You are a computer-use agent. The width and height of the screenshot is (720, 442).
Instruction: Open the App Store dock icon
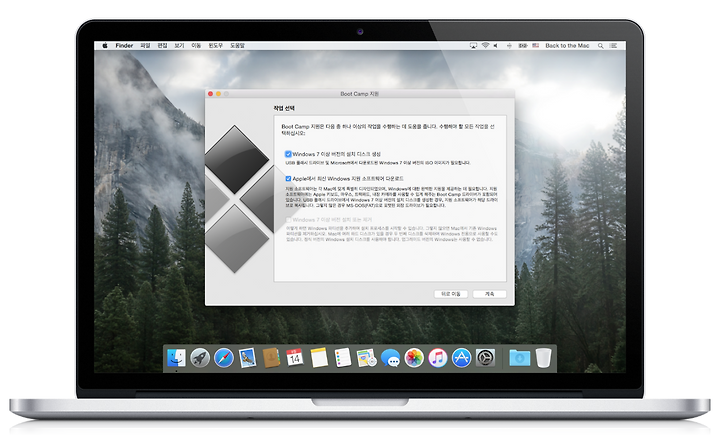[x=461, y=358]
